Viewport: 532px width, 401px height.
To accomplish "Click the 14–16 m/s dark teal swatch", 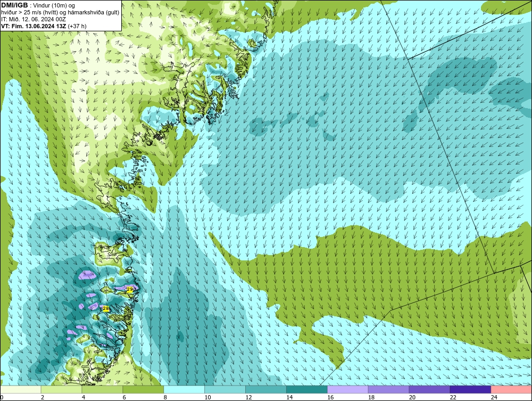I will coord(307,389).
